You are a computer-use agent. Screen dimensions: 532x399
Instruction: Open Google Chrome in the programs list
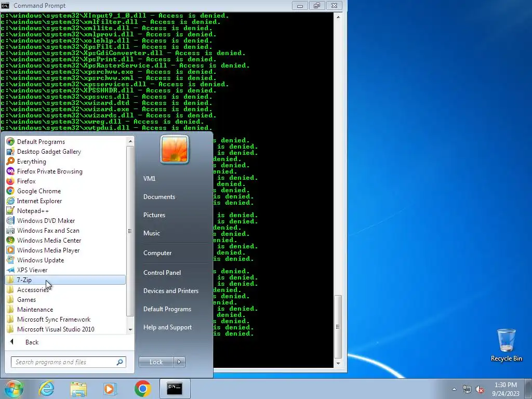click(x=38, y=191)
